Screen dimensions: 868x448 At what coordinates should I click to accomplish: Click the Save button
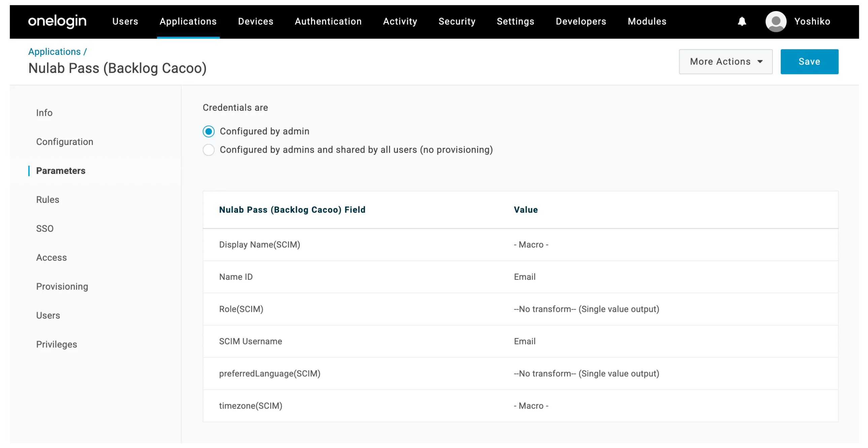[809, 62]
